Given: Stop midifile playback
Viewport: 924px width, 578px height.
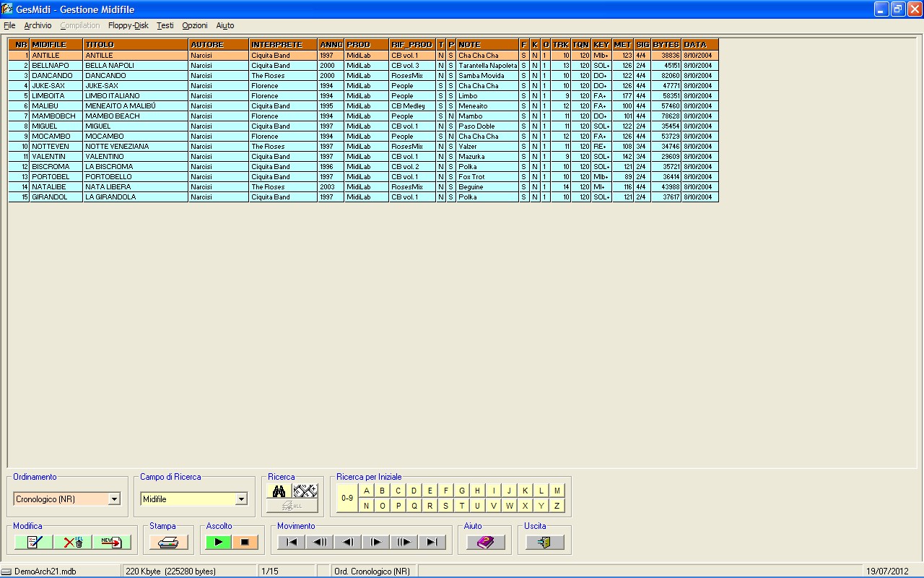Looking at the screenshot, I should coord(245,542).
